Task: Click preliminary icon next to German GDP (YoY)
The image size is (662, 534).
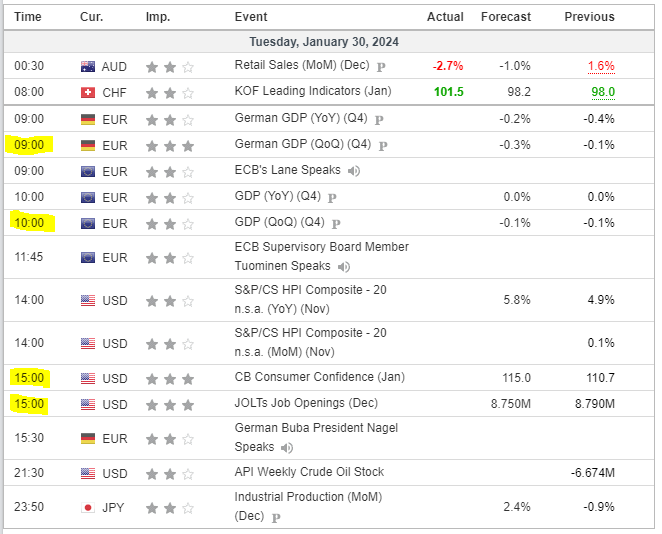Action: (x=380, y=119)
